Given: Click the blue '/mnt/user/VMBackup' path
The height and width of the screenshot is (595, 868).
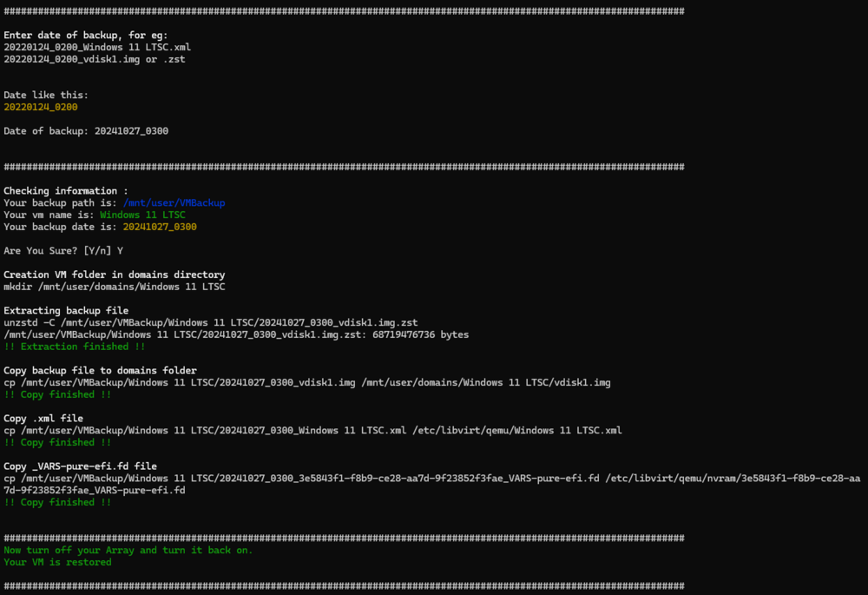Looking at the screenshot, I should pos(174,202).
